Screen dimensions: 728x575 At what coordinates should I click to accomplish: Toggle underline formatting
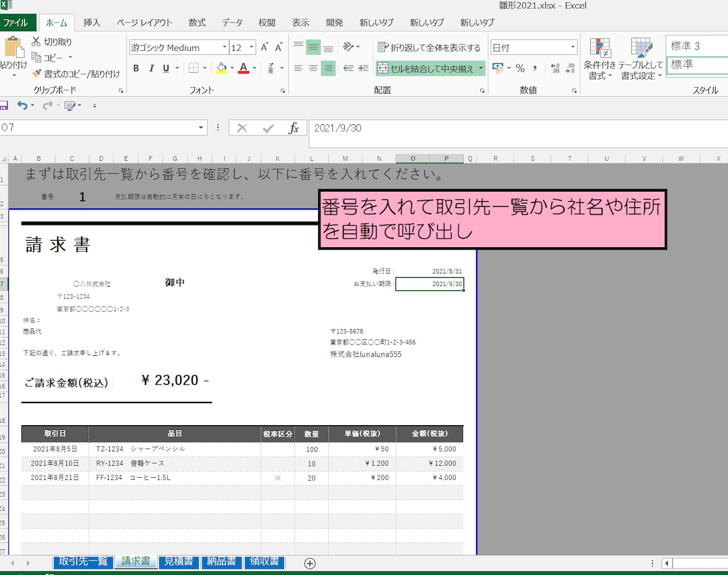click(x=166, y=68)
